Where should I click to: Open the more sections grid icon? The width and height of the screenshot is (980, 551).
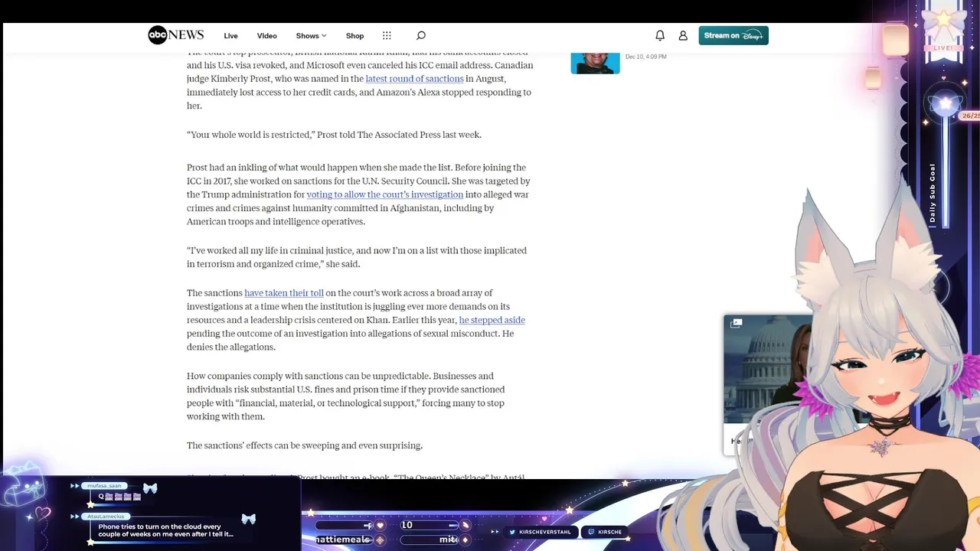387,35
